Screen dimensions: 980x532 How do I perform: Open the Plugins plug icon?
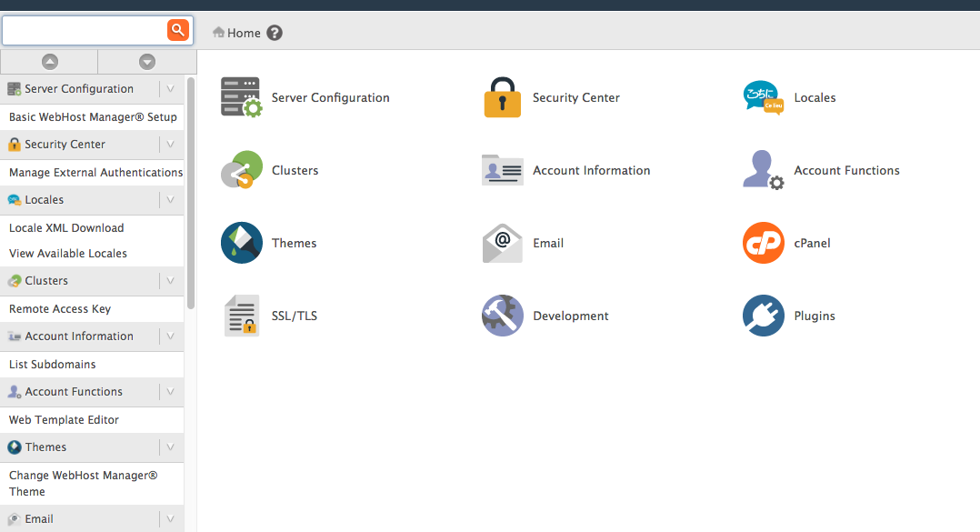click(763, 316)
